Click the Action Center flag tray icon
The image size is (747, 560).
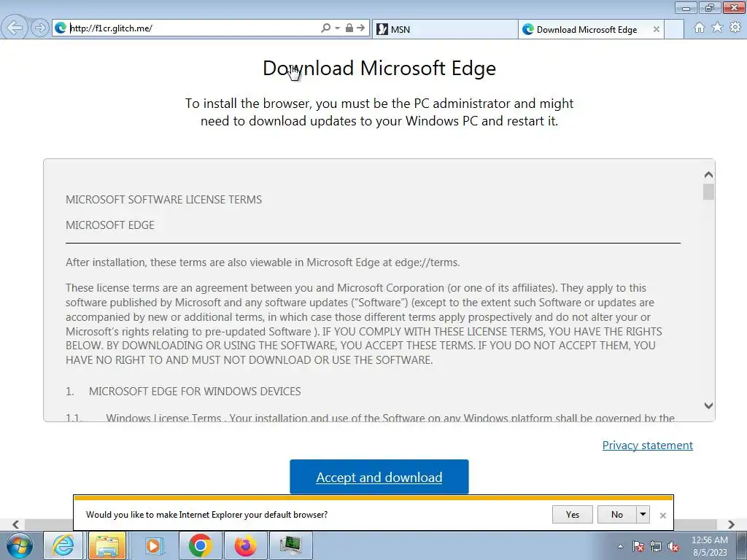coord(638,546)
